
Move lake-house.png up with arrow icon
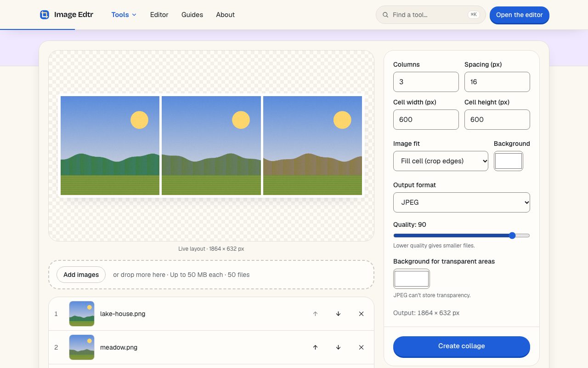click(315, 314)
